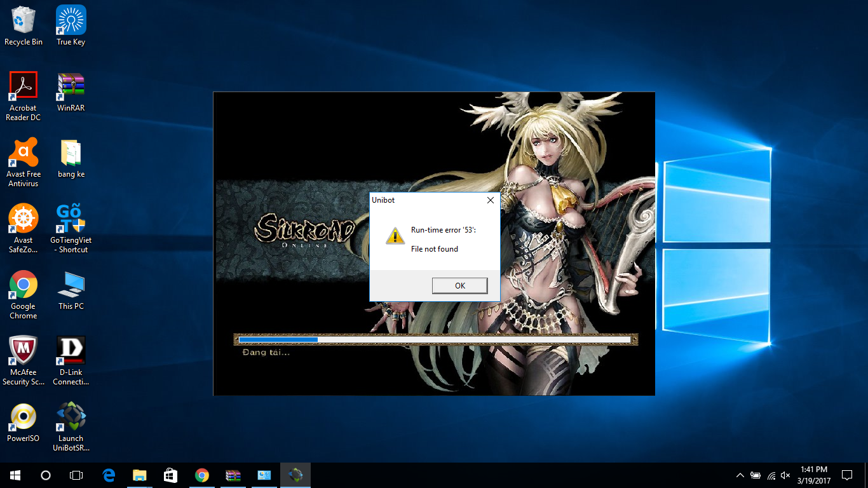This screenshot has height=488, width=868.
Task: Open Chrome from the taskbar
Action: 201,475
